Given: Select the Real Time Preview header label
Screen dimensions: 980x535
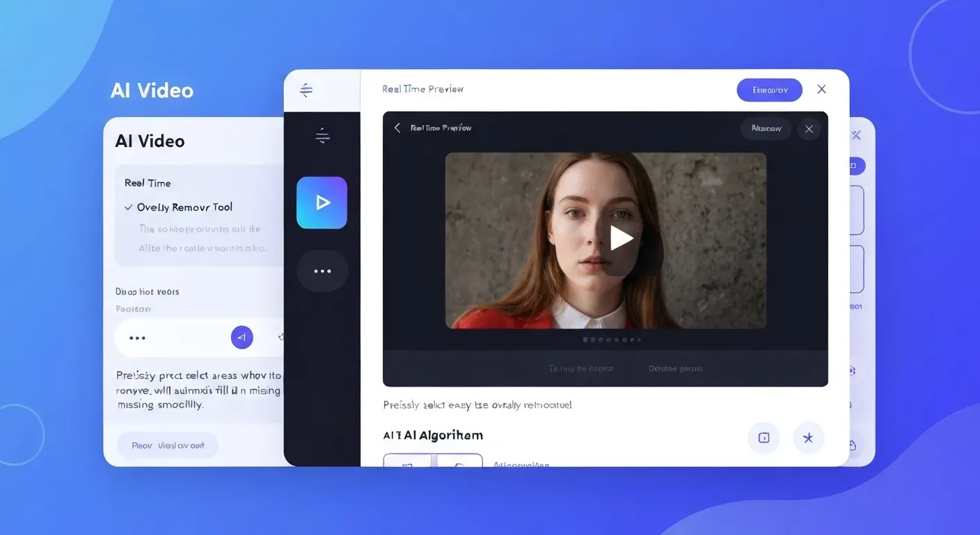Looking at the screenshot, I should 422,89.
